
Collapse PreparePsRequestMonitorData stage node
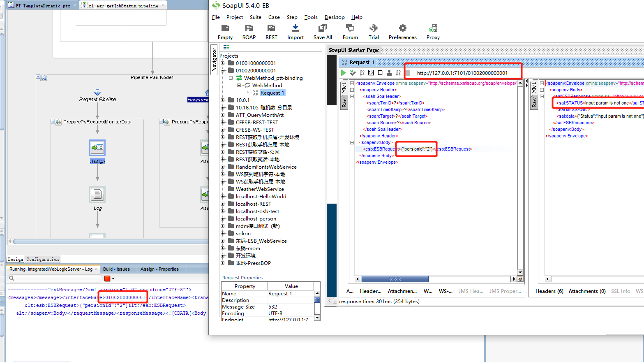(x=53, y=122)
